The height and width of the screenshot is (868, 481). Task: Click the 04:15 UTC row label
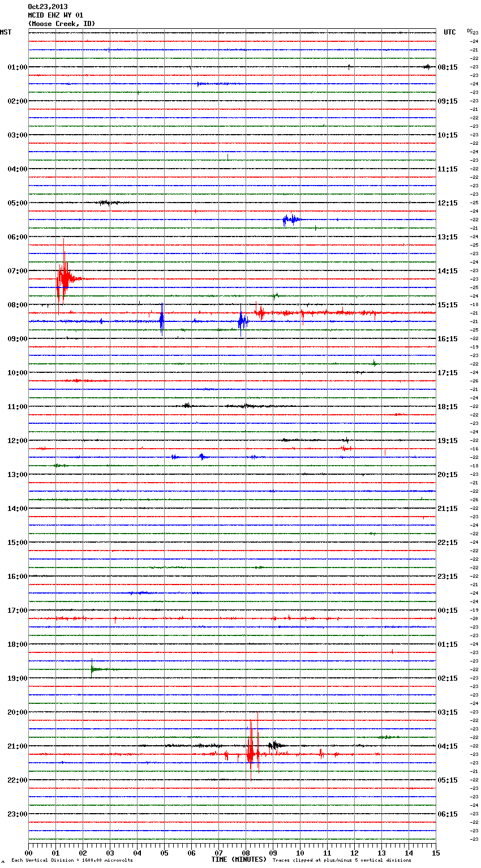448,746
